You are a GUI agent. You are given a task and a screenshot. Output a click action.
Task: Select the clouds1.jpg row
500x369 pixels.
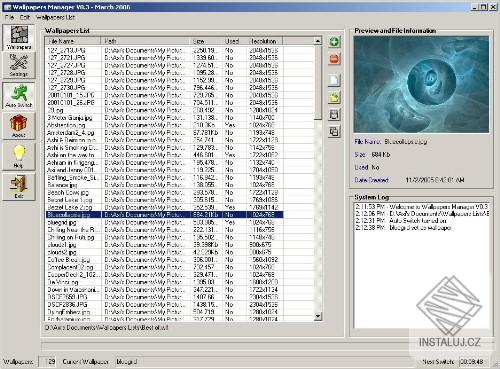point(164,245)
